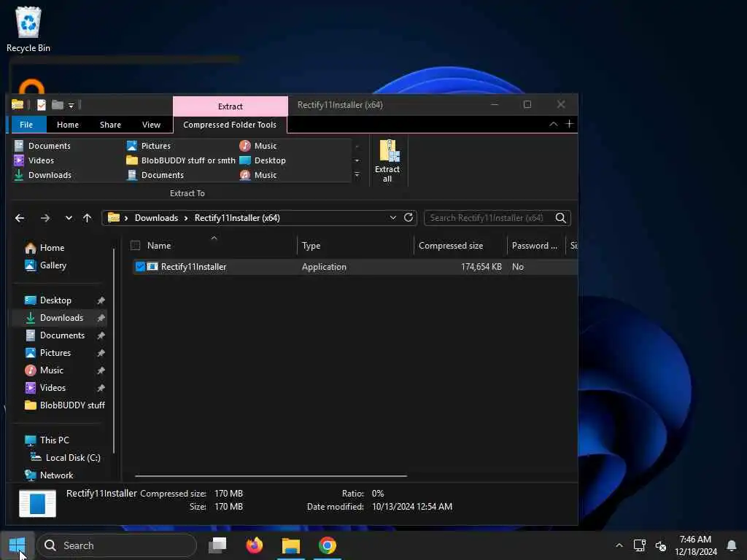Screen dimensions: 747x560
Task: Open the Recycle Bin on the desktop
Action: coord(28,29)
